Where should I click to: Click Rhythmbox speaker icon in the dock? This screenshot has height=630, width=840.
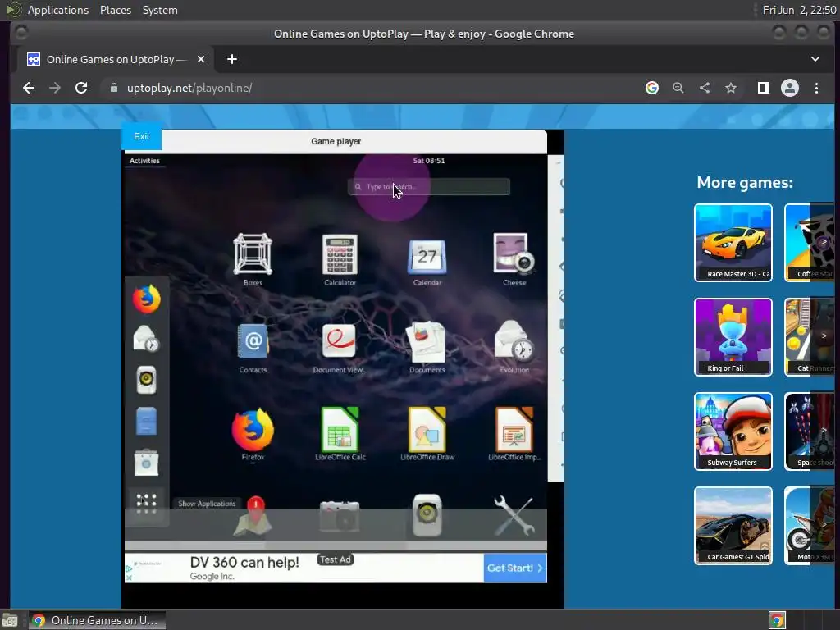(146, 380)
